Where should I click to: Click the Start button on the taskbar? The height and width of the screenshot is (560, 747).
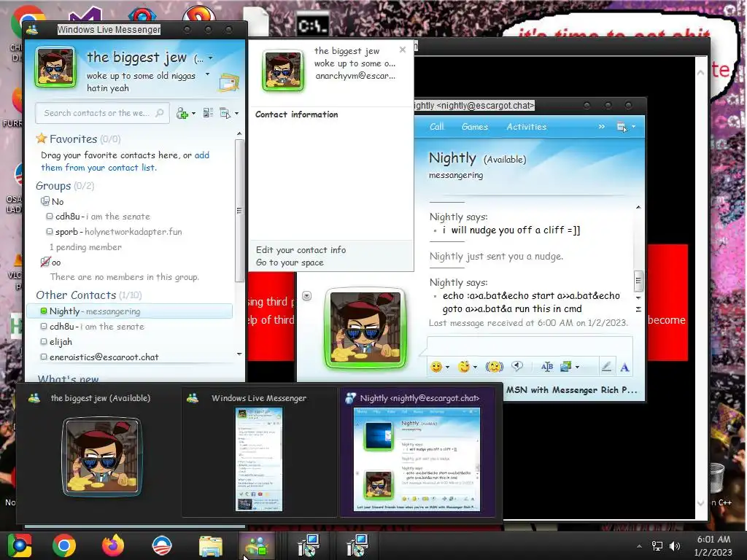click(20, 545)
